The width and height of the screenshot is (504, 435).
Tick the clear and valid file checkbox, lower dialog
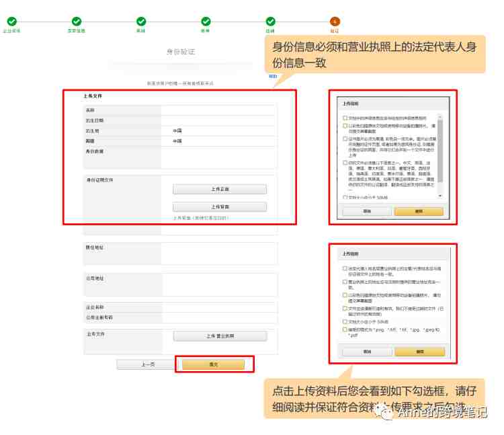(x=345, y=309)
